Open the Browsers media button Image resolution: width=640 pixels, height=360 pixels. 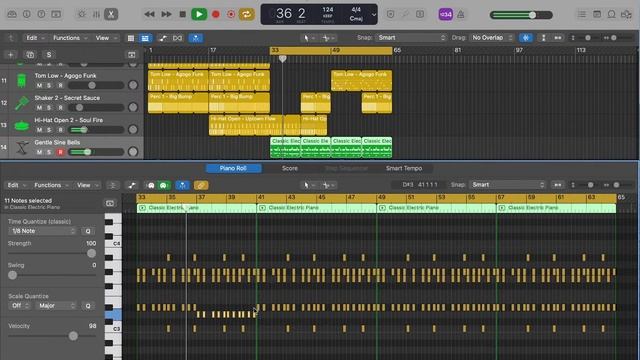(626, 14)
